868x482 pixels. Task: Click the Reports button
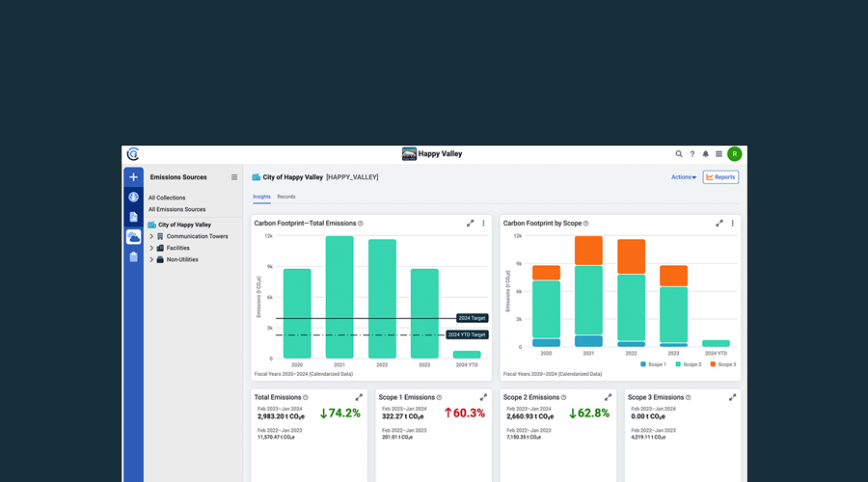point(720,177)
